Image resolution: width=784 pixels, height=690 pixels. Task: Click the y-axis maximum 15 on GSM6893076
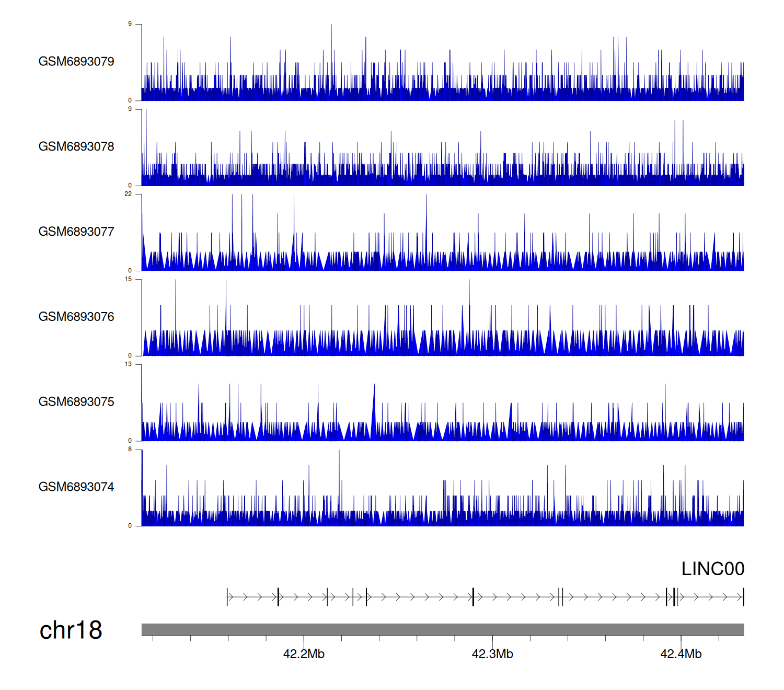[128, 279]
